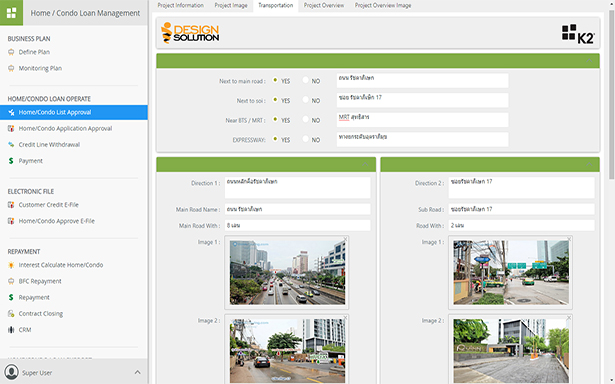This screenshot has height=384, width=615.
Task: Click the Near BTS / MRT text field
Action: 422,120
